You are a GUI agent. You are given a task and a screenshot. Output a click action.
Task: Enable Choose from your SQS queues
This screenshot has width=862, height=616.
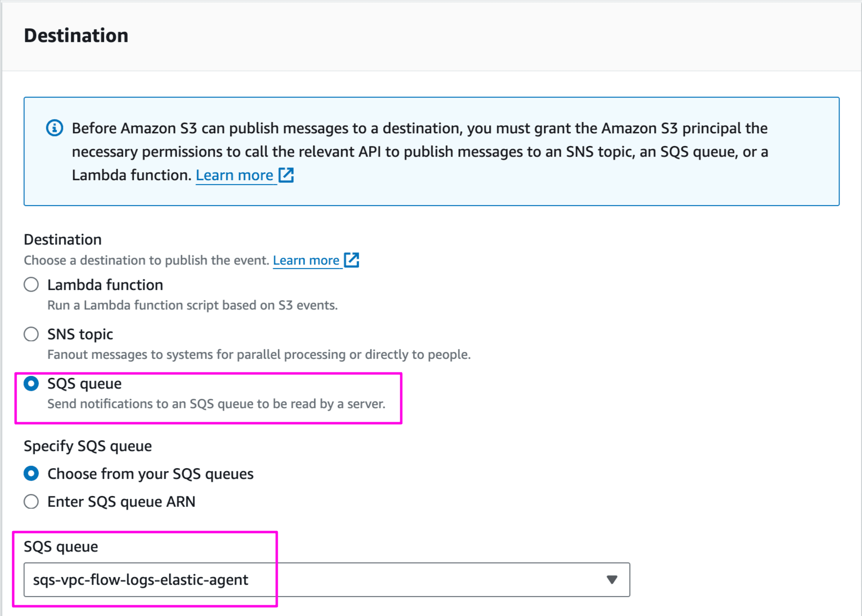[31, 473]
